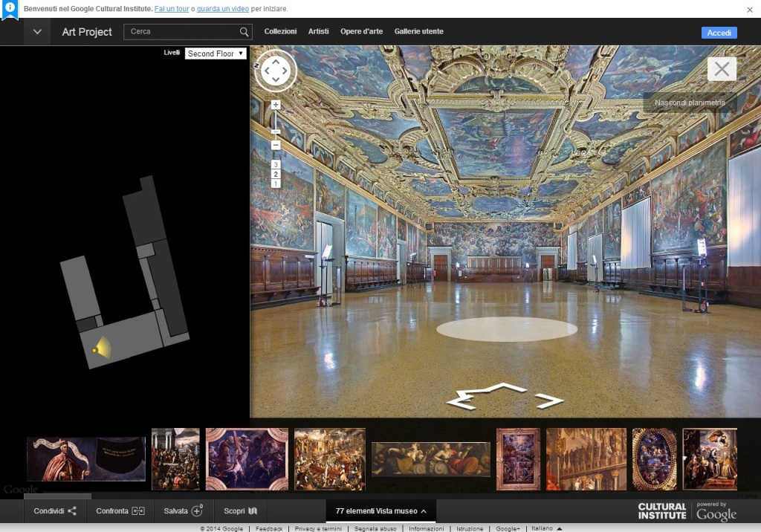Open the Collezioni menu
Viewport: 761px width, 532px height.
click(280, 31)
